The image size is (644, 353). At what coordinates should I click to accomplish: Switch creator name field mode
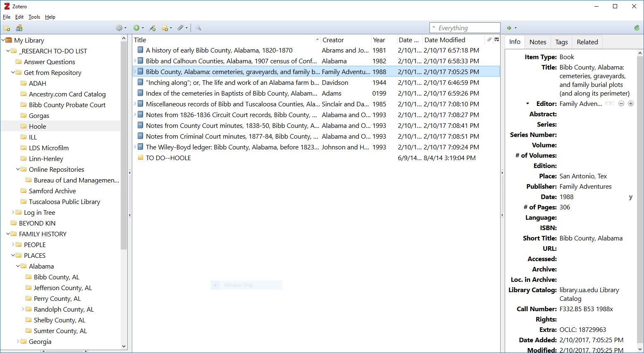coord(610,103)
